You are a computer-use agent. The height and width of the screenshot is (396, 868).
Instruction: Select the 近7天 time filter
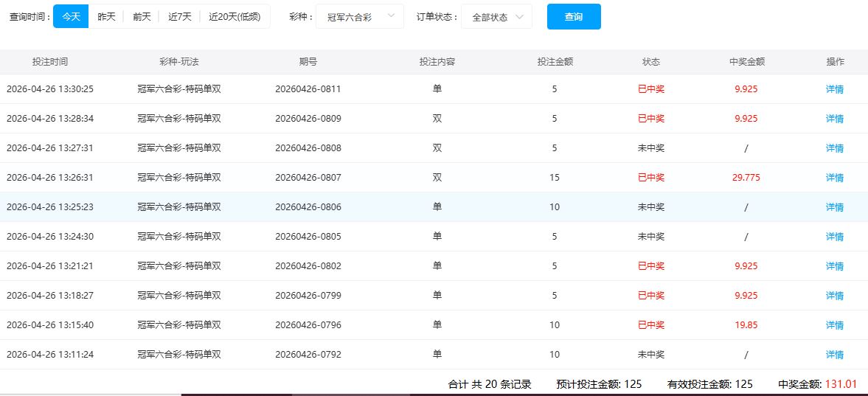(180, 17)
